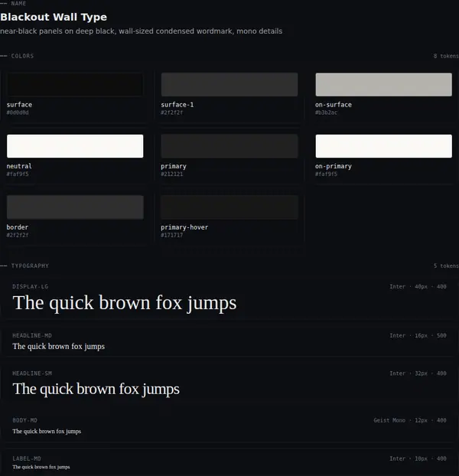Click the HEADLINE-SM label
This screenshot has width=459, height=476.
[32, 373]
